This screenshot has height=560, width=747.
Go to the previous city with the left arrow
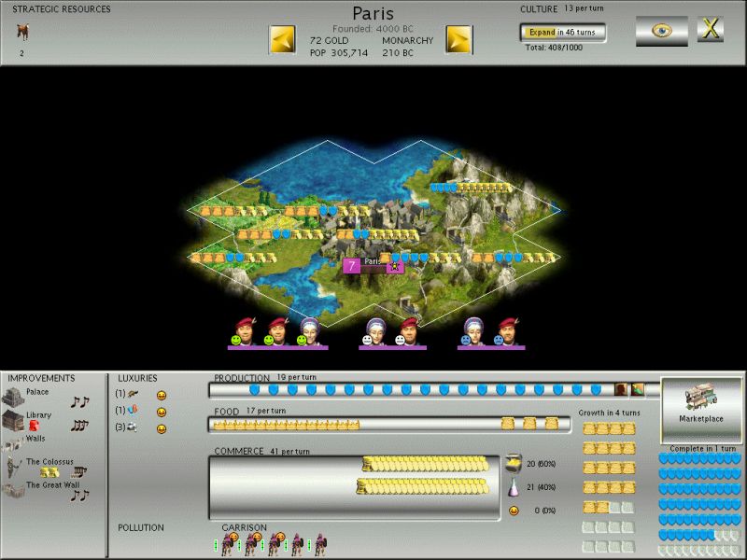283,39
